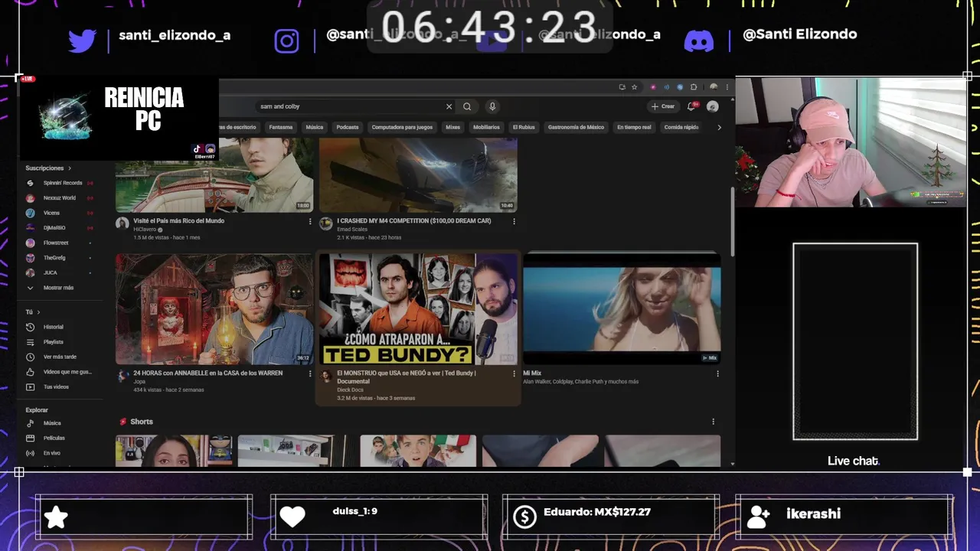Open Flowstreet channel in sidebar
The height and width of the screenshot is (551, 980).
pos(60,243)
